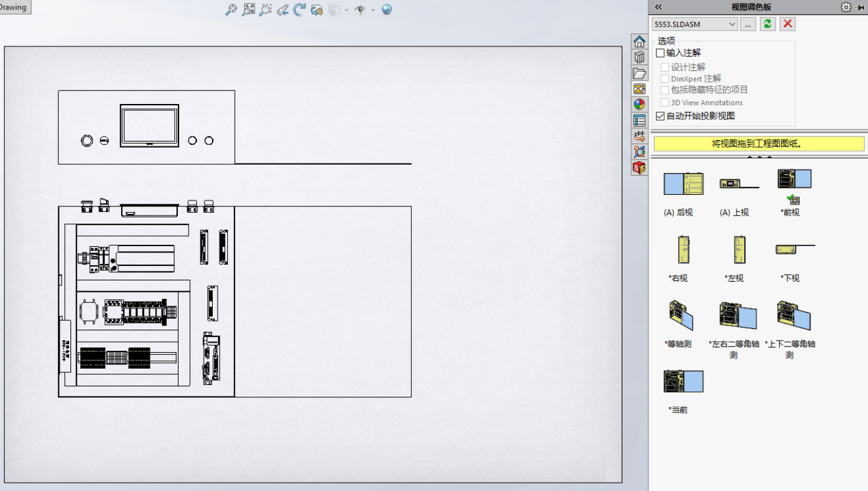868x491 pixels.
Task: Clear all views with red X button
Action: (788, 24)
